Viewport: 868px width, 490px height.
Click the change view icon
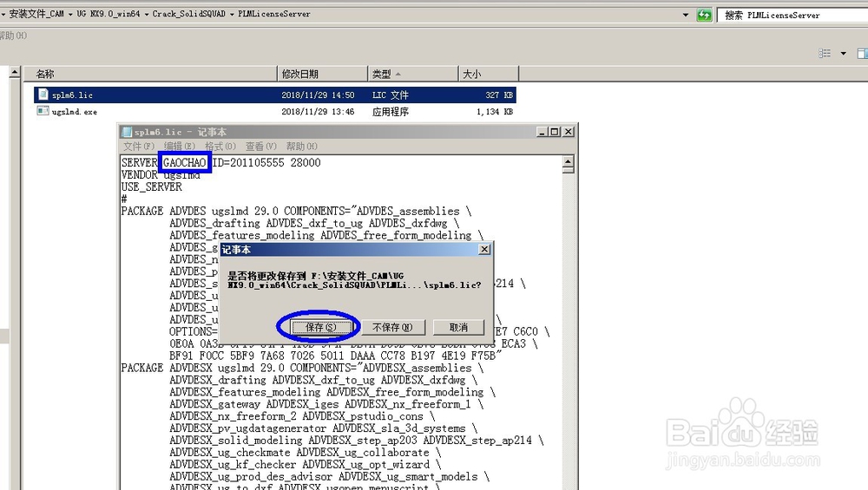click(x=825, y=53)
